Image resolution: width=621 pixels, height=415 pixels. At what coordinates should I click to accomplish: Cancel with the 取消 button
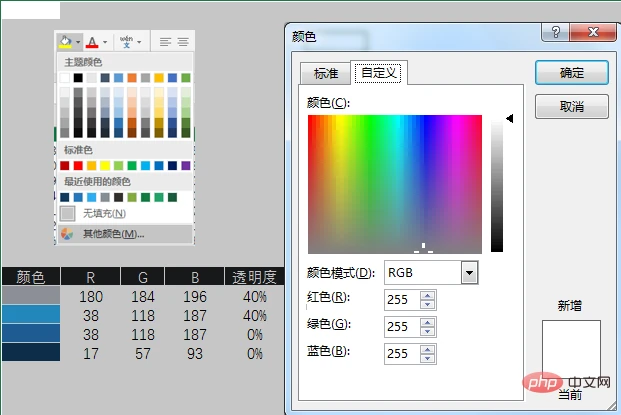point(571,106)
